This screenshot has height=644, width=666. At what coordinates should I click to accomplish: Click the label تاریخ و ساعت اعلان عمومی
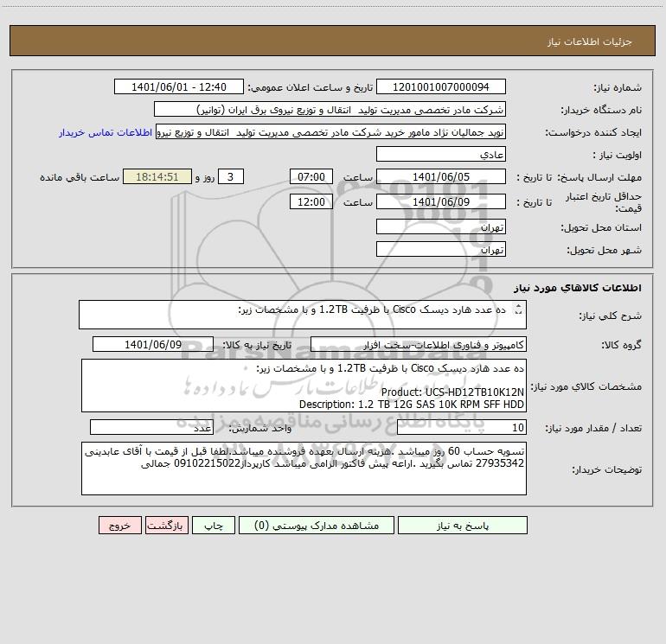(310, 87)
